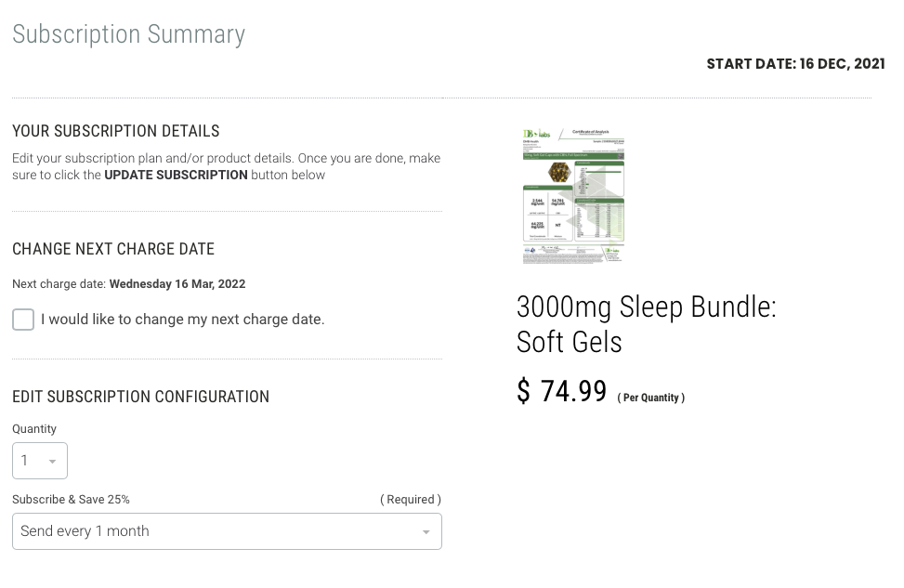
Task: Click the 'CHANGE NEXT CHARGE DATE' section heading
Action: click(x=113, y=249)
